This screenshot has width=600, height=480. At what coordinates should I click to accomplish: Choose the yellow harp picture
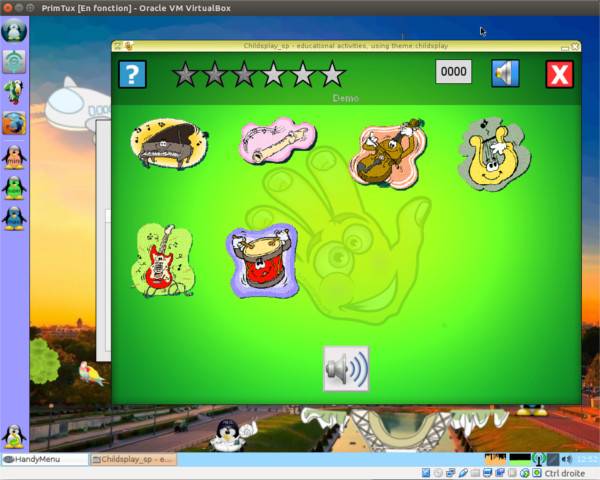pyautogui.click(x=494, y=153)
